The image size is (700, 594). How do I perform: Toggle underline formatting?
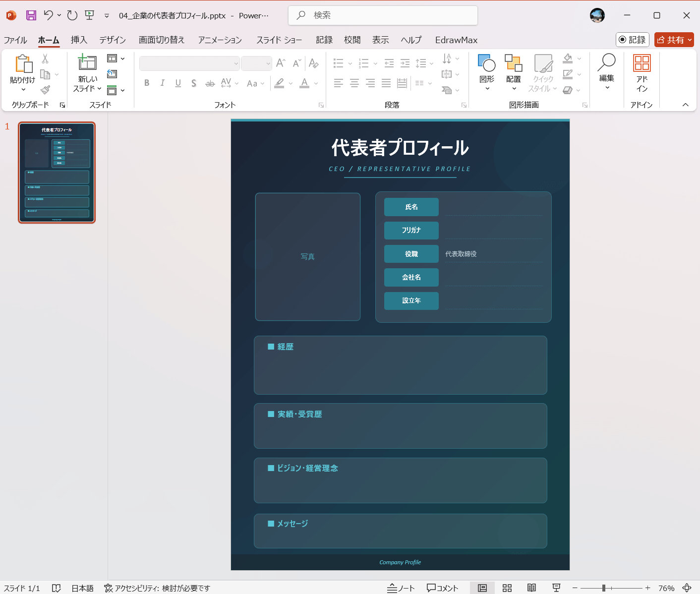[178, 83]
